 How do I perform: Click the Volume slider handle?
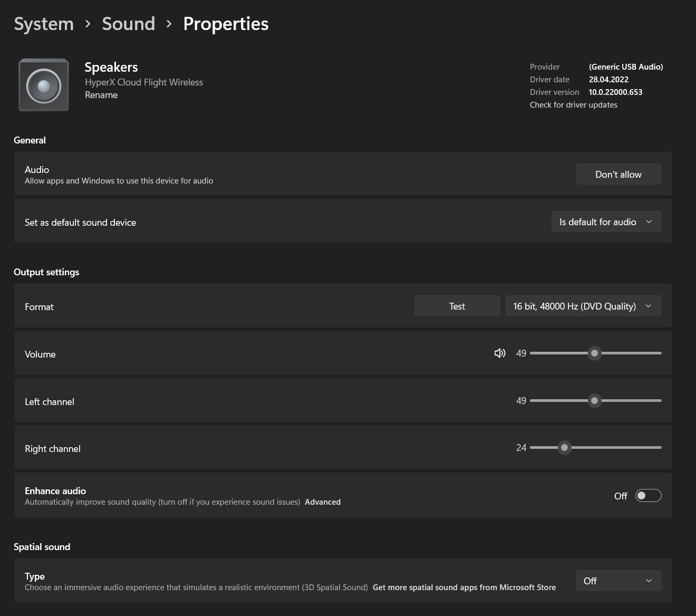tap(594, 353)
